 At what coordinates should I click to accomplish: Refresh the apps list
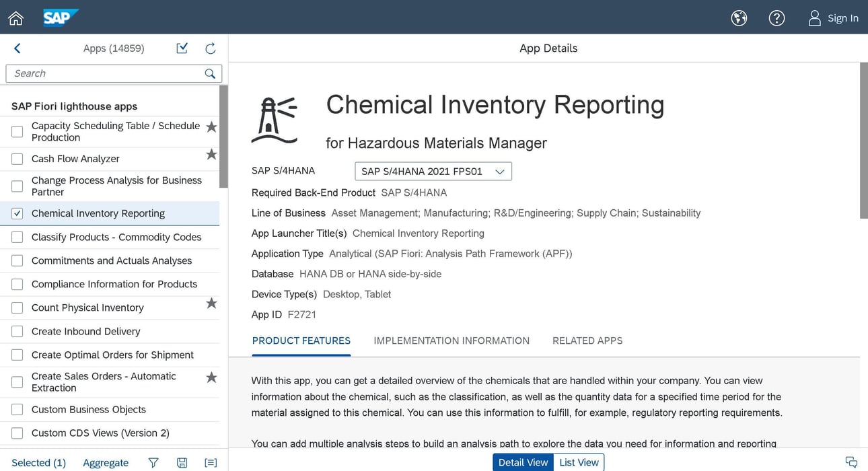coord(211,48)
